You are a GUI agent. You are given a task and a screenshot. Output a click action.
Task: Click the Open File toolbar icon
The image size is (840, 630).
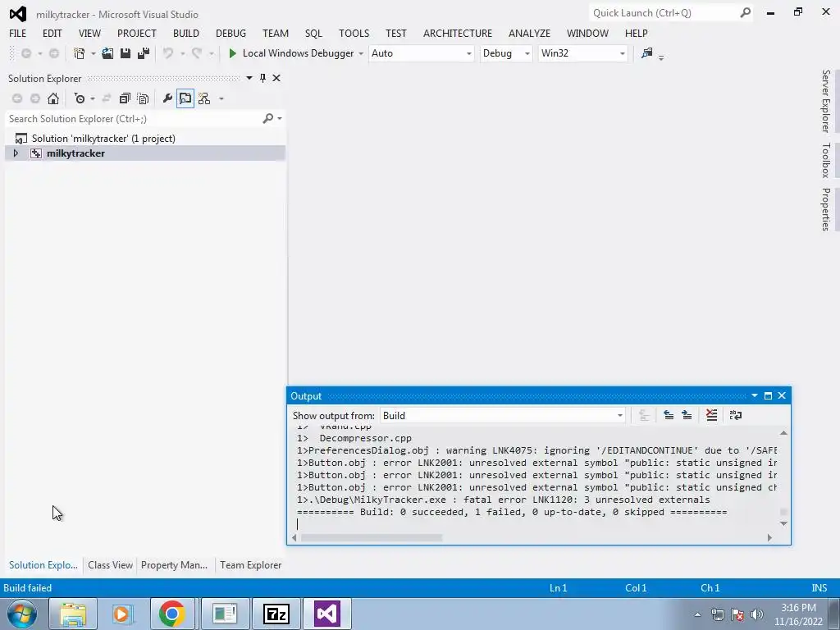[107, 53]
